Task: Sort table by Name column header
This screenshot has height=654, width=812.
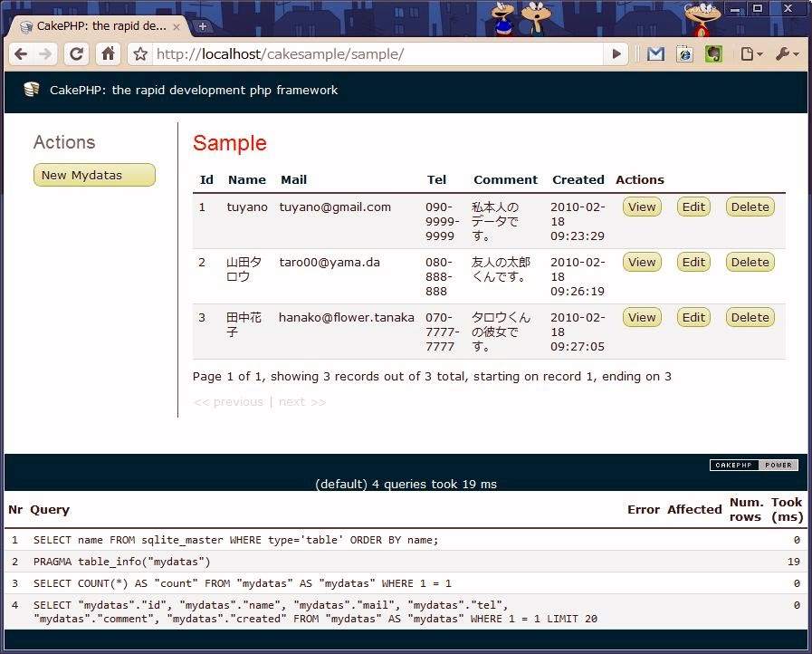Action: [x=246, y=179]
